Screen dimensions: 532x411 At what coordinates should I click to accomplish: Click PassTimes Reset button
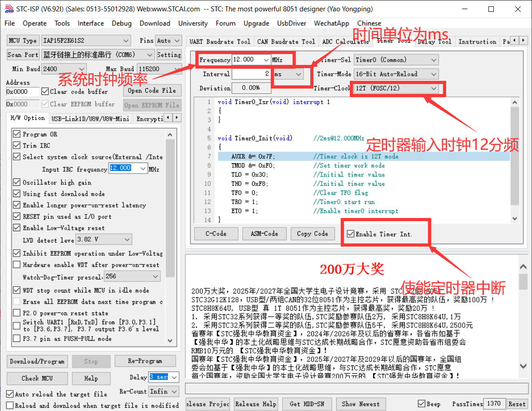[517, 404]
